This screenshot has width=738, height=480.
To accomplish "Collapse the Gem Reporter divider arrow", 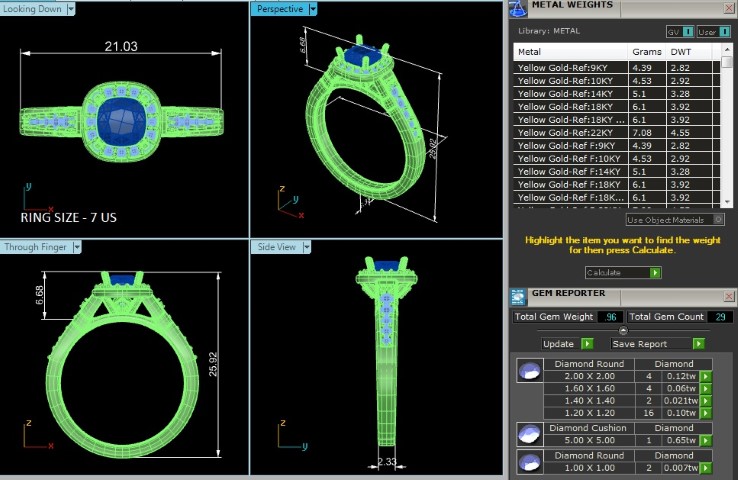I will coord(623,330).
